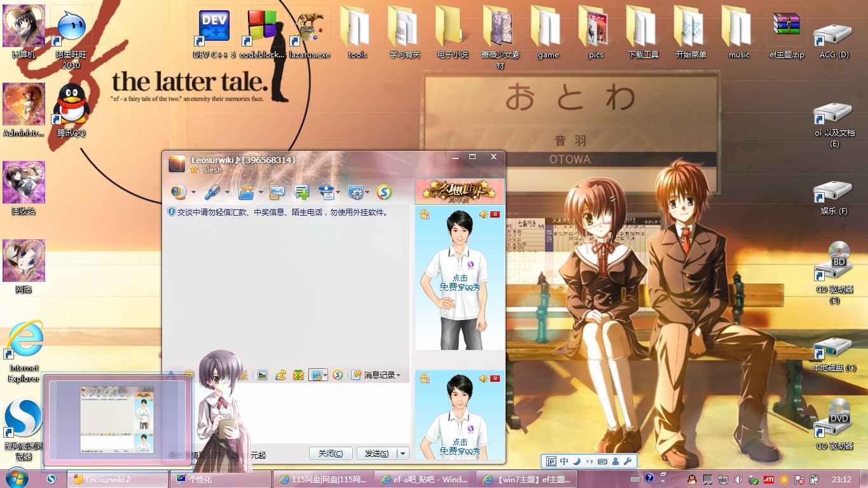Select the 搜狗高速浏览器 desktop icon
The height and width of the screenshot is (488, 868).
pos(24,429)
